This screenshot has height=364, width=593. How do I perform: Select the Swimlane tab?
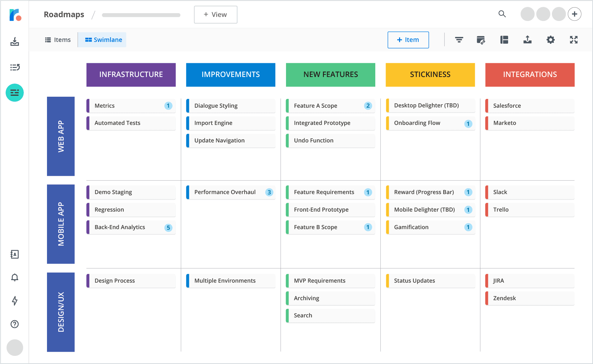point(102,40)
